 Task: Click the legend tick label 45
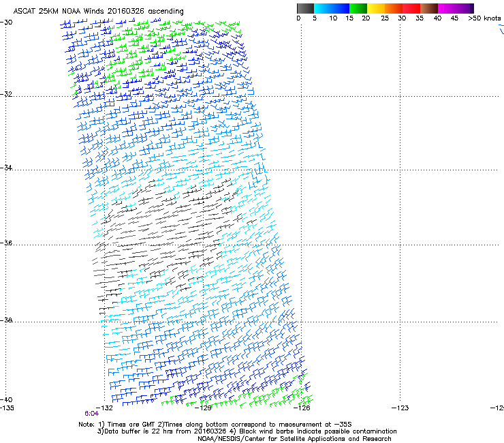[x=454, y=18]
